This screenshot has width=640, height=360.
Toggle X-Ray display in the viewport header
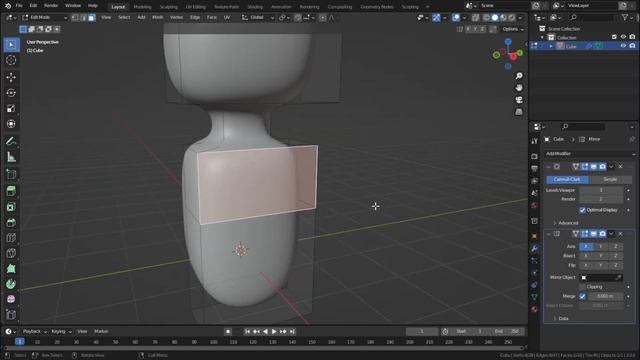point(476,18)
